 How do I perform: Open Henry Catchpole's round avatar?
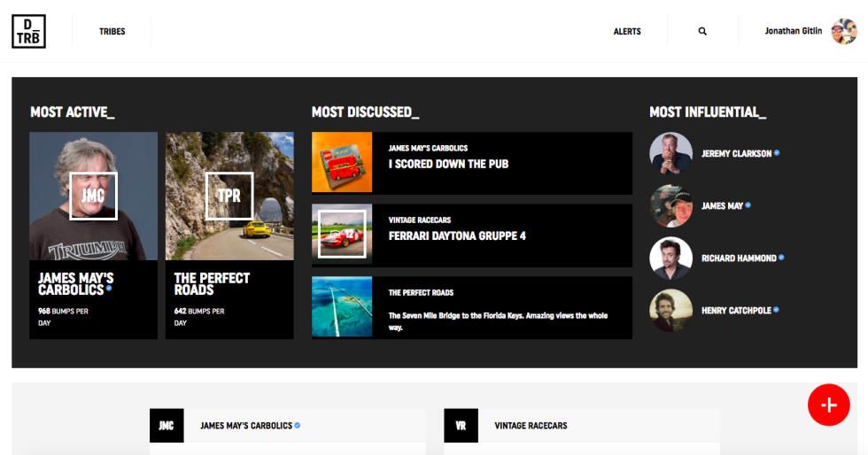point(671,311)
